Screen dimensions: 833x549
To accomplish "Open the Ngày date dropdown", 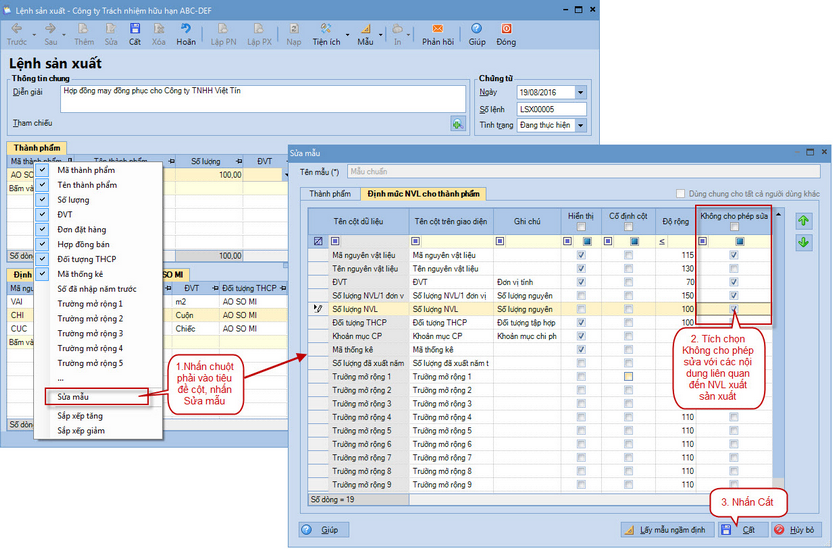I will 580,92.
